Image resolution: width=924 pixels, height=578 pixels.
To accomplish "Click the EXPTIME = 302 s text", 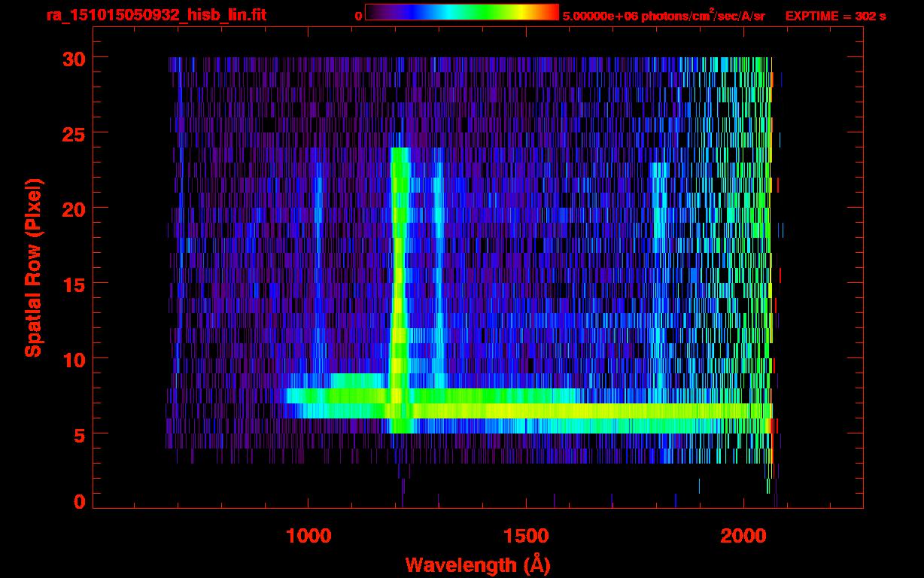I will 835,16.
